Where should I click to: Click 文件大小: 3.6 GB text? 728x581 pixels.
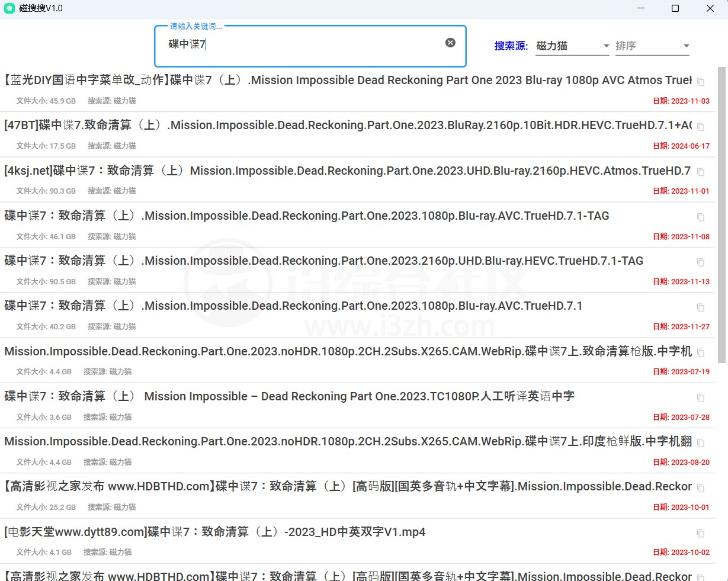tap(44, 417)
